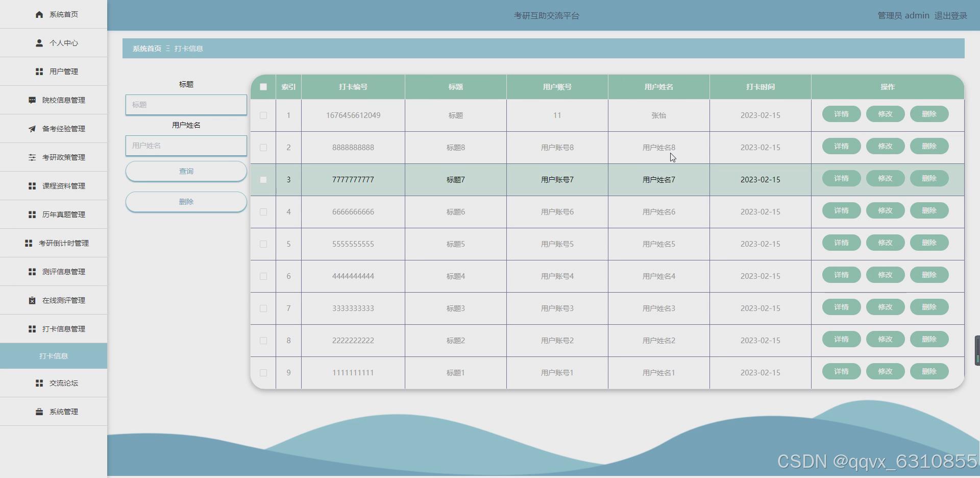The height and width of the screenshot is (478, 980).
Task: Open 交流论坛 in the sidebar
Action: click(54, 383)
